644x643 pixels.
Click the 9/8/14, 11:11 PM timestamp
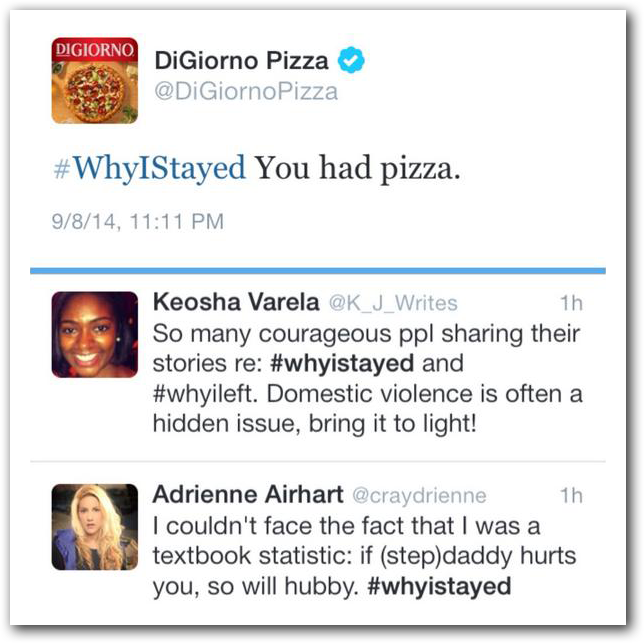137,220
